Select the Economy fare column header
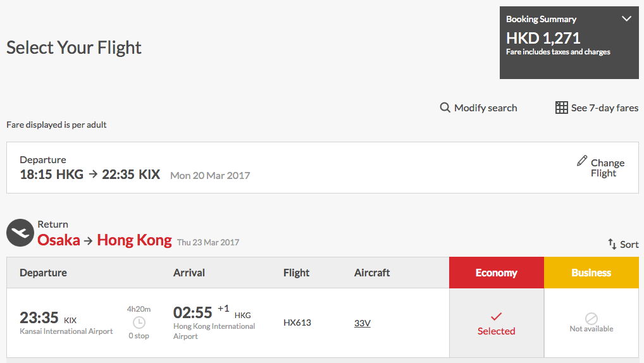The image size is (644, 363). coord(497,273)
